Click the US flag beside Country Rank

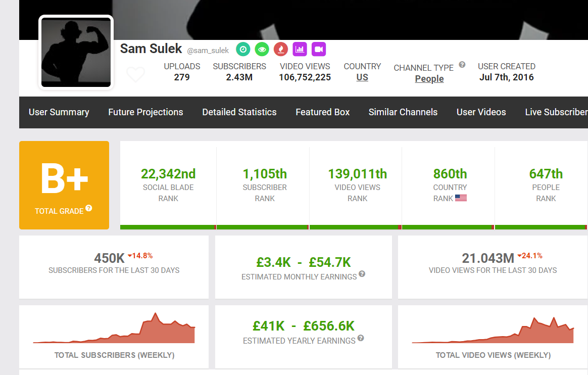(x=461, y=198)
